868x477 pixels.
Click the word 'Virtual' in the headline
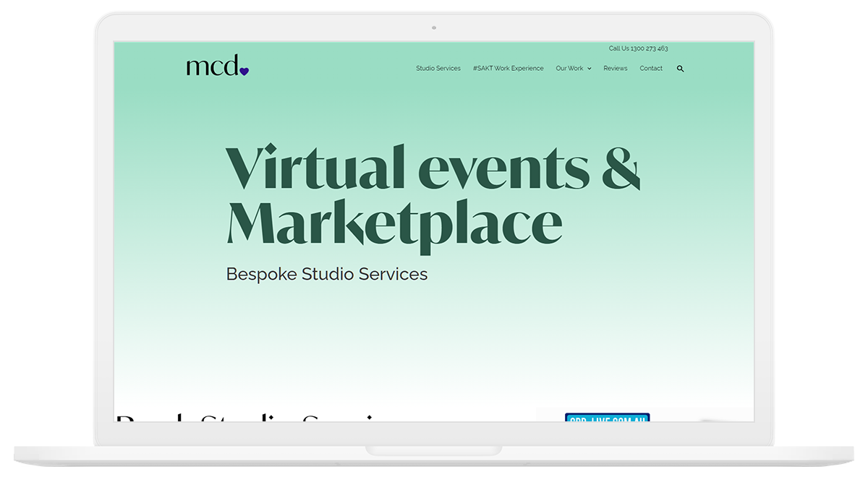tap(315, 167)
